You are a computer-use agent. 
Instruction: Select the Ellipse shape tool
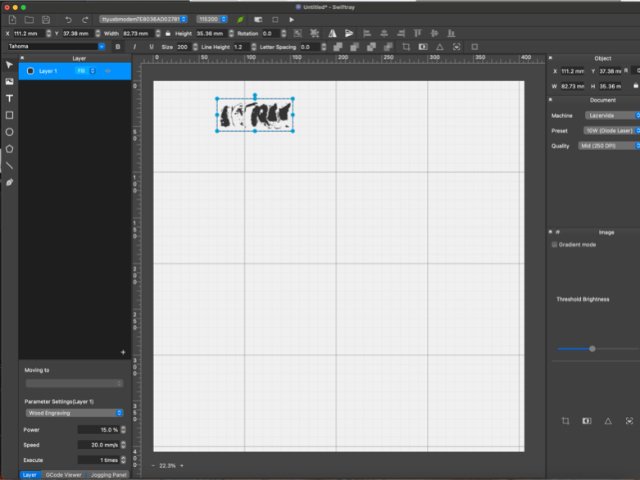[x=9, y=131]
